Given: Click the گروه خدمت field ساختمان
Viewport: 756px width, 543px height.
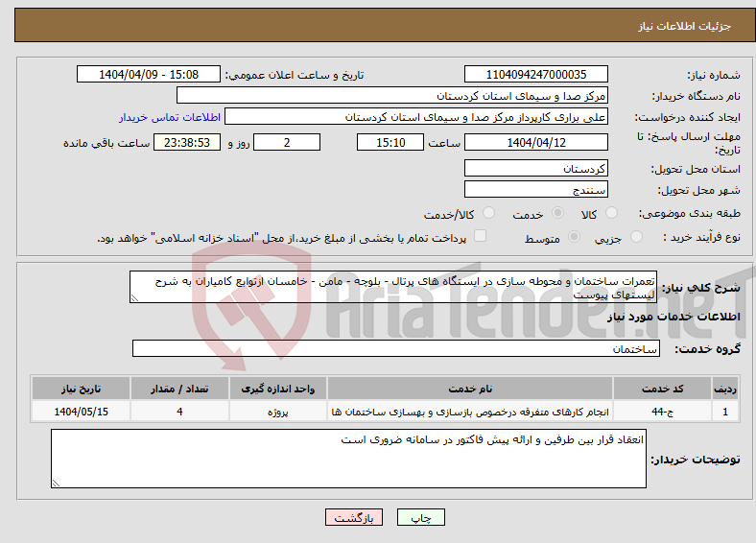Looking at the screenshot, I should pos(396,348).
